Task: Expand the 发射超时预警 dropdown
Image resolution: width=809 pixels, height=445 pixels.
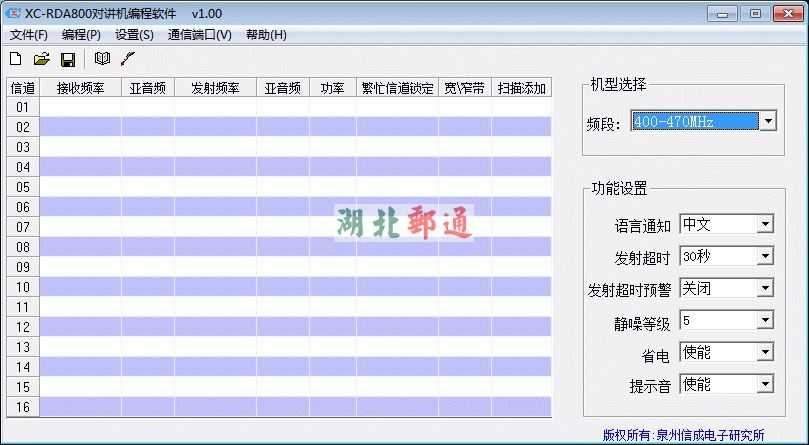Action: coord(765,288)
